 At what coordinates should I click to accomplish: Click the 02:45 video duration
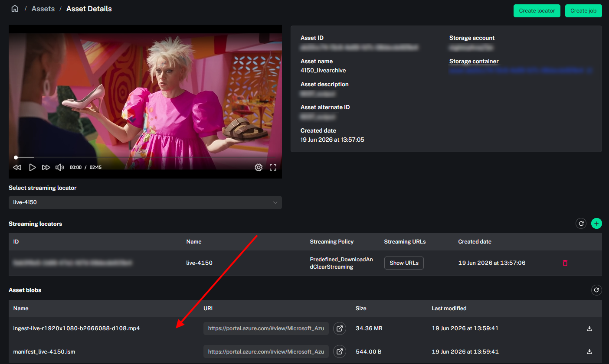click(x=95, y=167)
